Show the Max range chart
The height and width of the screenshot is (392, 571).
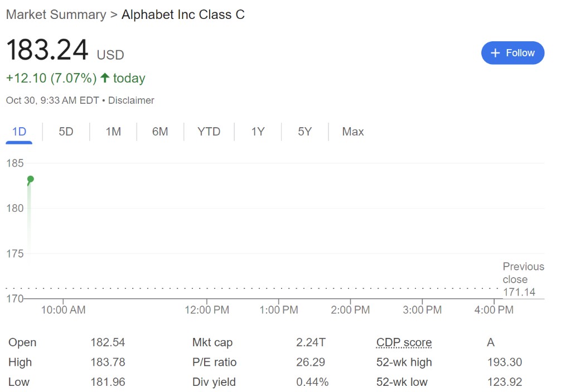(x=353, y=132)
